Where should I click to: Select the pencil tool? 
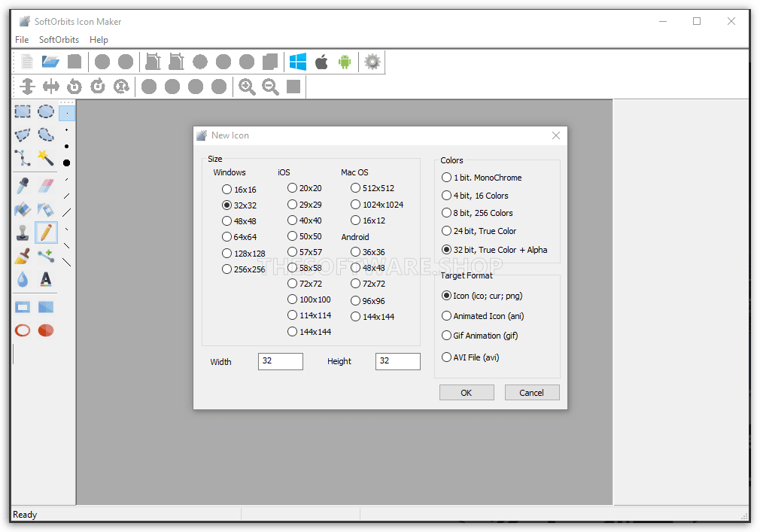click(x=46, y=233)
